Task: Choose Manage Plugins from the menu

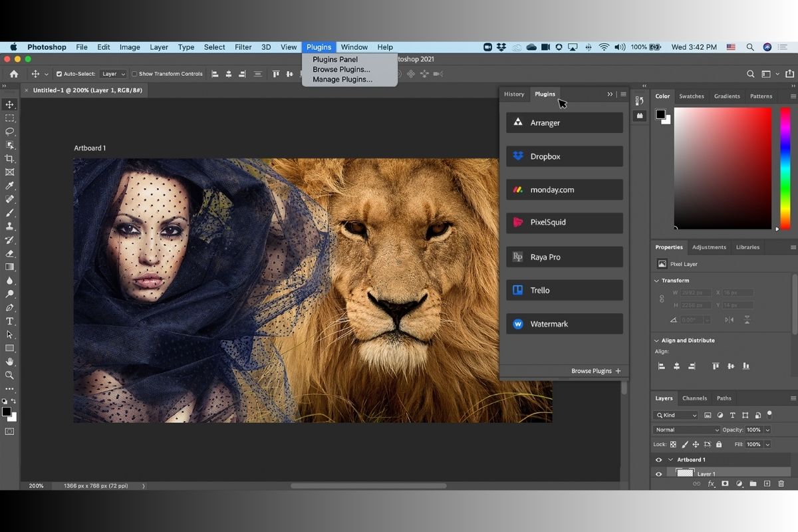Action: click(x=342, y=79)
